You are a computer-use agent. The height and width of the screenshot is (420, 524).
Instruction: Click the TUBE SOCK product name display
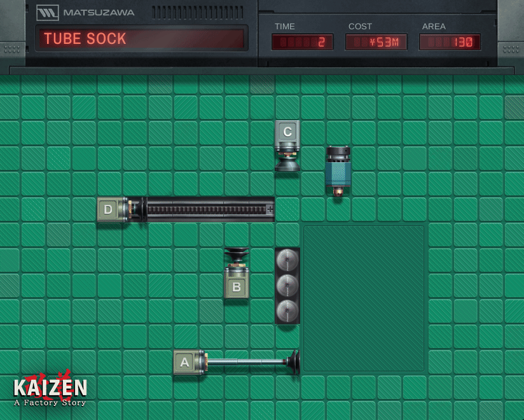142,38
